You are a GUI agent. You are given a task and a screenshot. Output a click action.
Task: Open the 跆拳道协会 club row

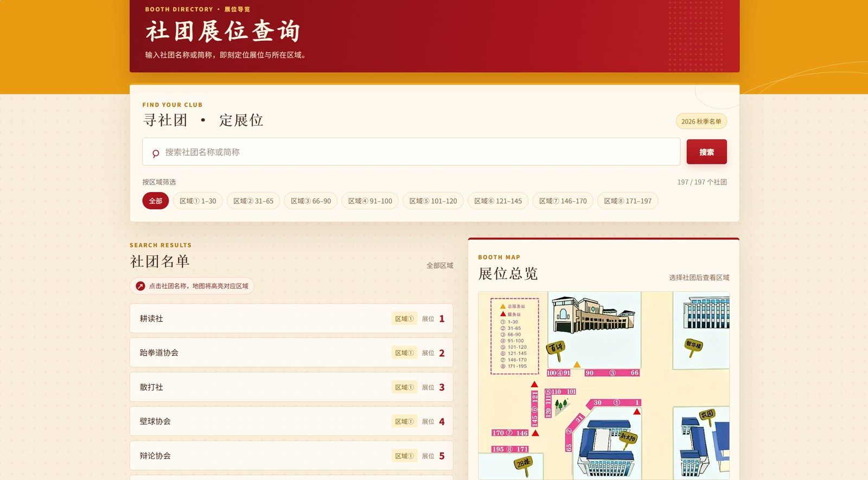[x=291, y=353]
